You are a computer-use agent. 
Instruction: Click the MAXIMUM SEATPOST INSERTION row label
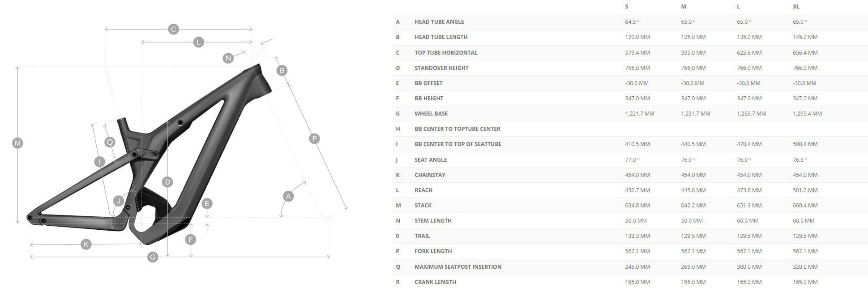458,267
